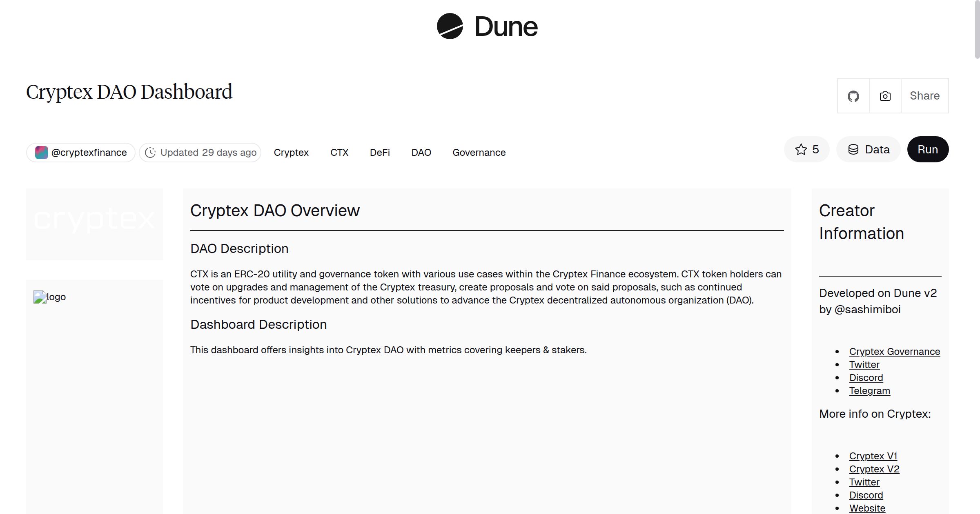Open the first Discord link

click(x=866, y=378)
